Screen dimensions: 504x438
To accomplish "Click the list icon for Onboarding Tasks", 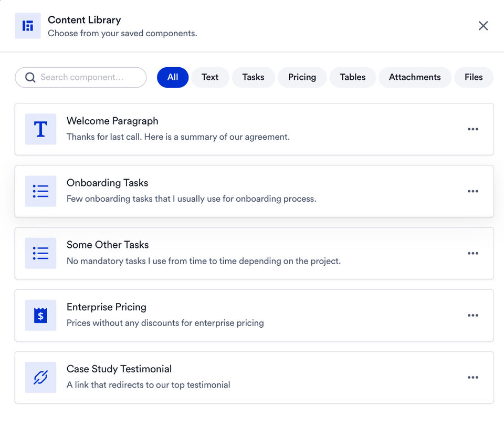I will (x=40, y=191).
